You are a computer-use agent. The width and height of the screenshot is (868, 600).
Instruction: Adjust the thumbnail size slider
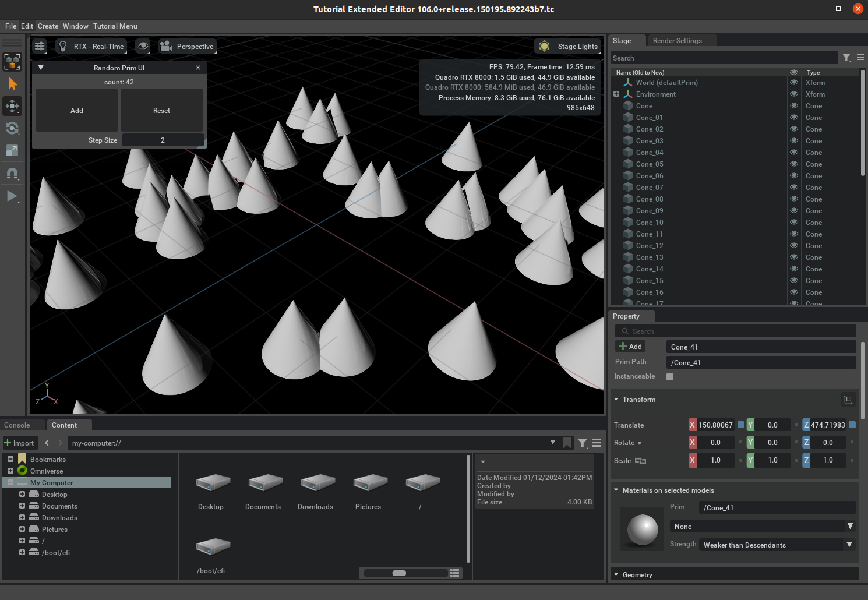coord(400,573)
